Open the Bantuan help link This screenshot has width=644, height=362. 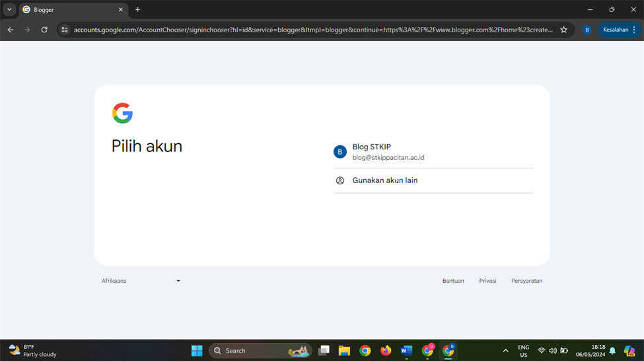coord(453,281)
